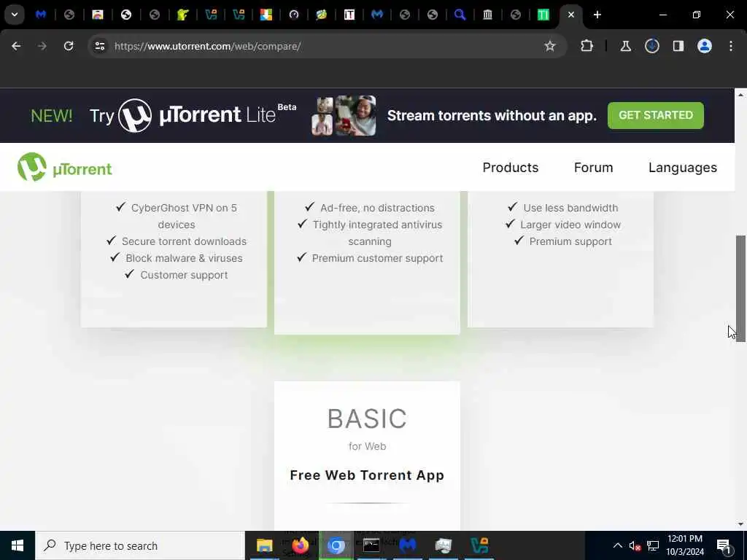Open the clock and date display
This screenshot has width=747, height=560.
(684, 545)
